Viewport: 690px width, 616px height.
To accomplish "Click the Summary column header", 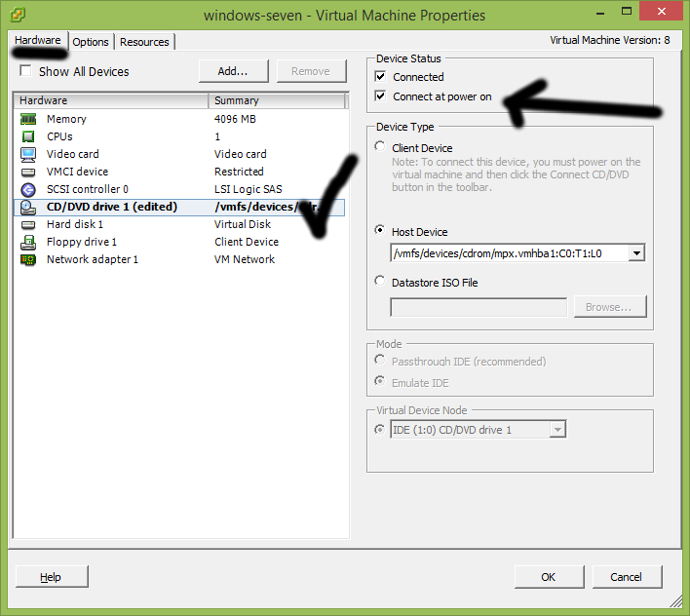I will point(277,100).
